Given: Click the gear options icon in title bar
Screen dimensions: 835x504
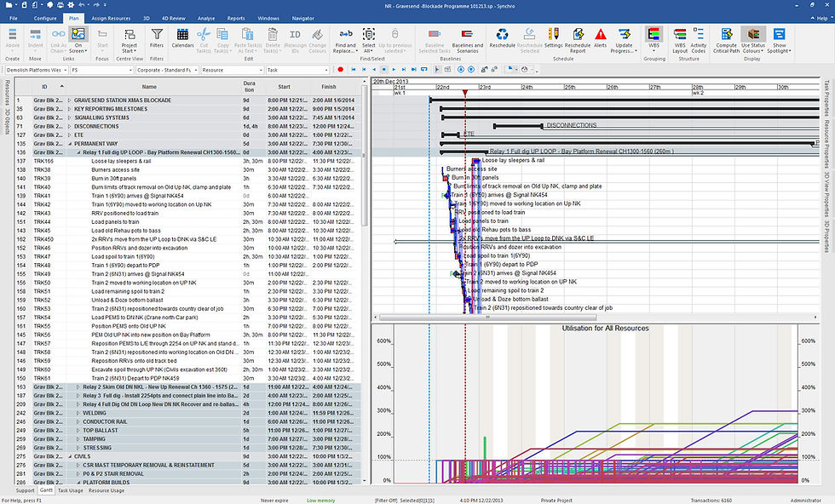Looking at the screenshot, I should coord(71,5).
